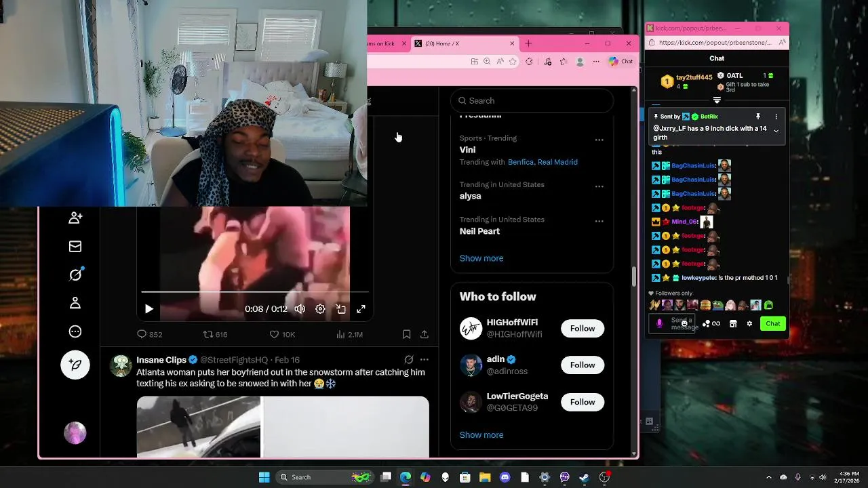The width and height of the screenshot is (868, 488).
Task: Repost the tweet with 616 reposts
Action: [216, 334]
